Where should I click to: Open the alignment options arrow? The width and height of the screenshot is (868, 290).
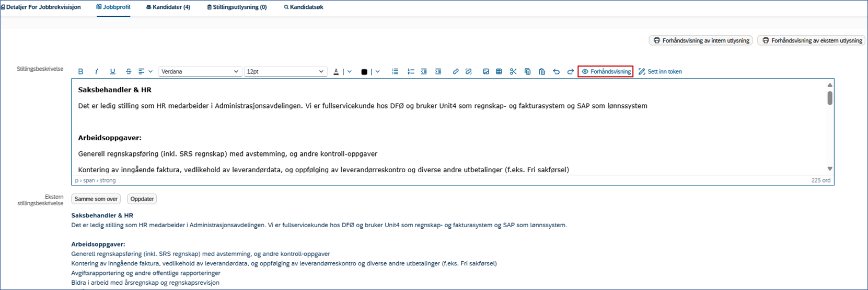coord(151,72)
